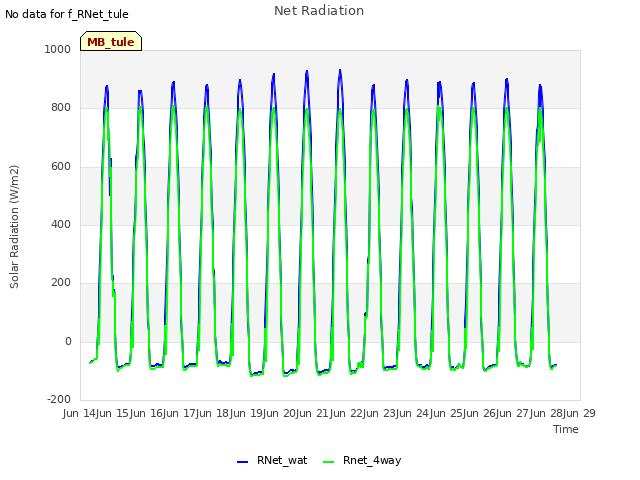
Task: Click the blue RNet_wat legend swatch
Action: coord(242,462)
